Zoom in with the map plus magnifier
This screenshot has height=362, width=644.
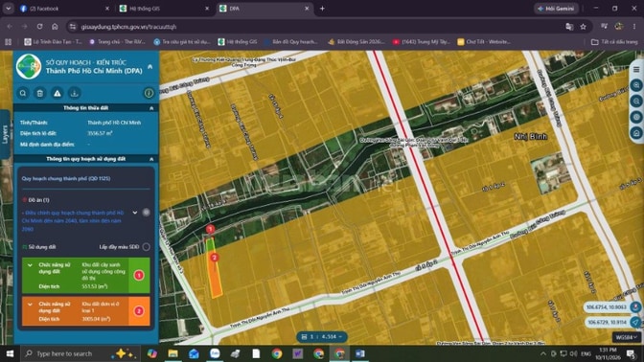636,85
